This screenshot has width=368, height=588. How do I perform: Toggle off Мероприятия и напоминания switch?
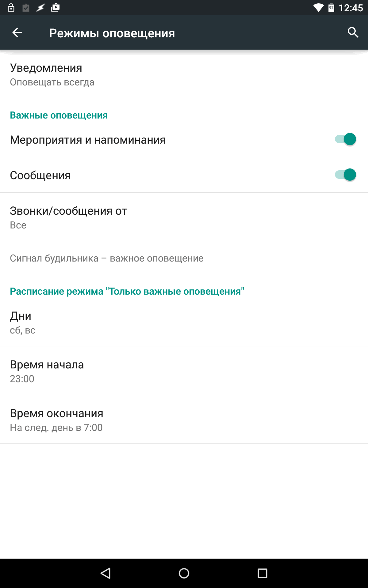pos(345,139)
